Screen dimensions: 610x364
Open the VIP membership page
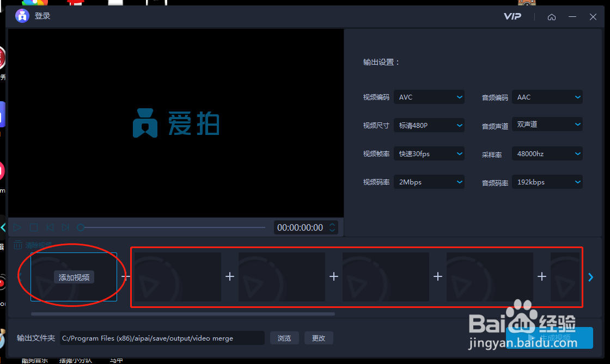click(513, 16)
